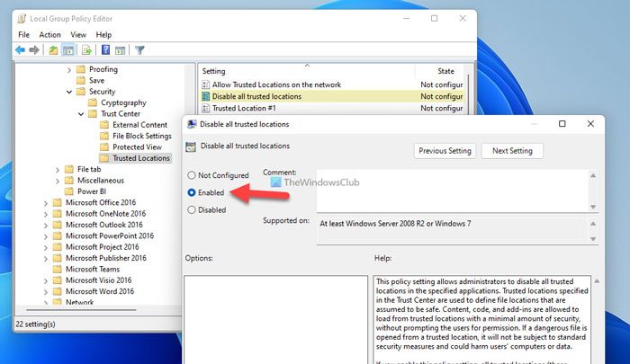Click the Protected View folder icon
Screen dimensions: 630x364
coord(104,146)
